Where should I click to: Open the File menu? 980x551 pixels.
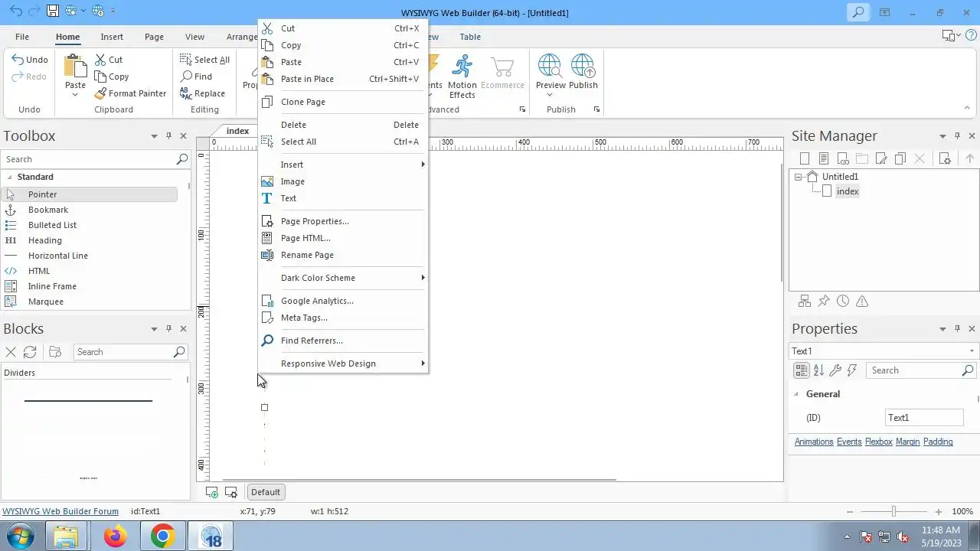[22, 37]
